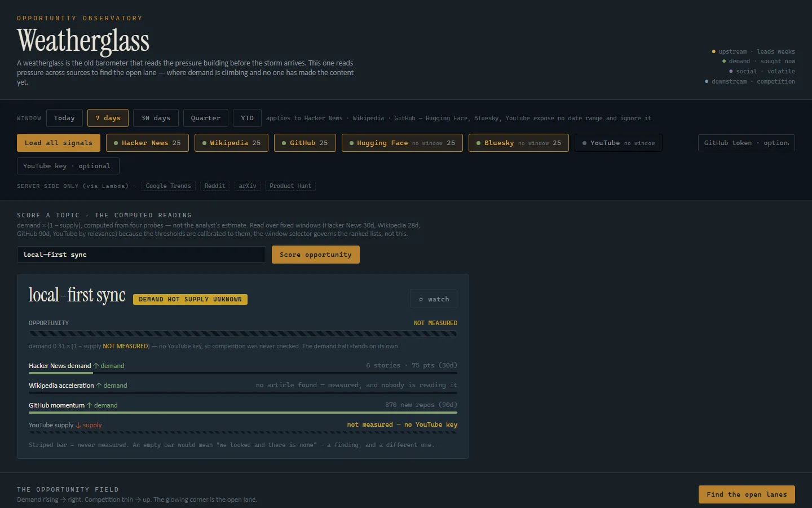Click the striped Opportunity progress bar
Image resolution: width=812 pixels, height=508 pixels.
[243, 334]
